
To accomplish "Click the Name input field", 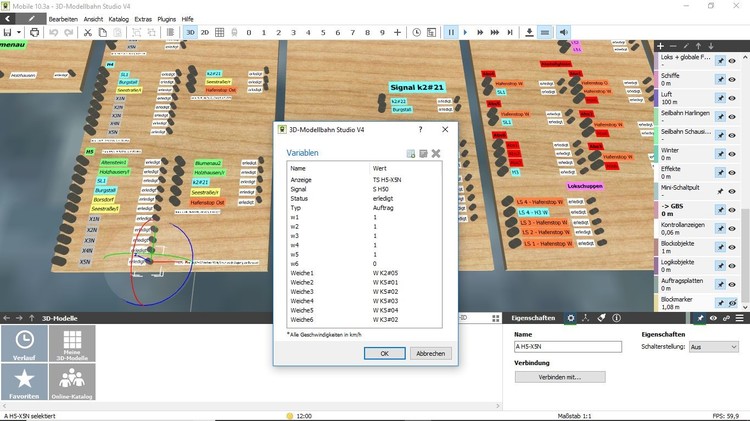I will point(567,346).
